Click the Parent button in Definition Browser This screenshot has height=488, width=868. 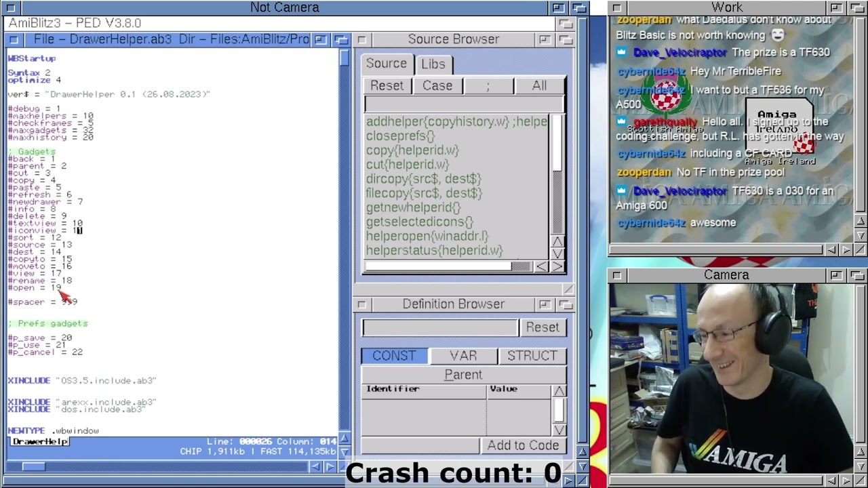[x=463, y=375]
